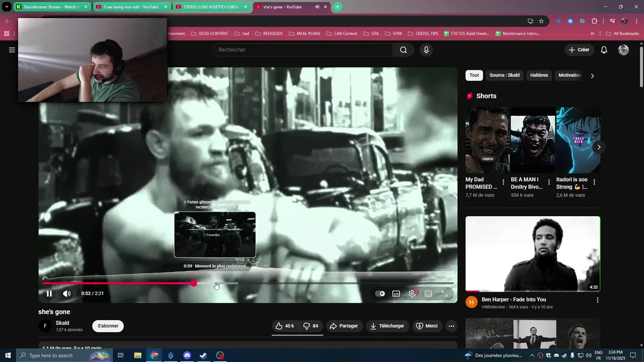Open the YouTube account avatar menu

pos(623,50)
